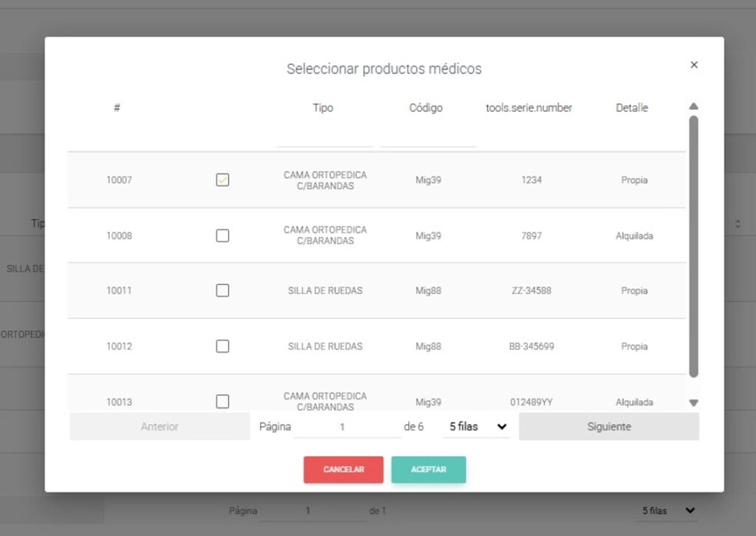Enable the checkbox for item 10013
This screenshot has height=536, width=756.
click(x=222, y=402)
